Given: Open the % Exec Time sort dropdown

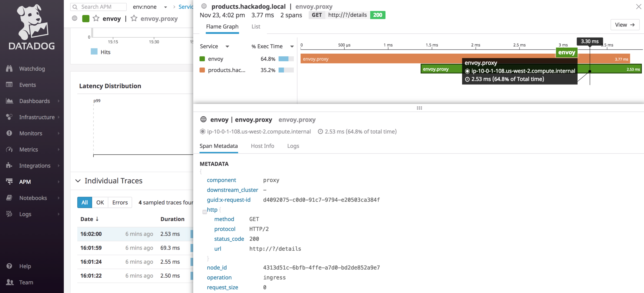Looking at the screenshot, I should point(292,46).
